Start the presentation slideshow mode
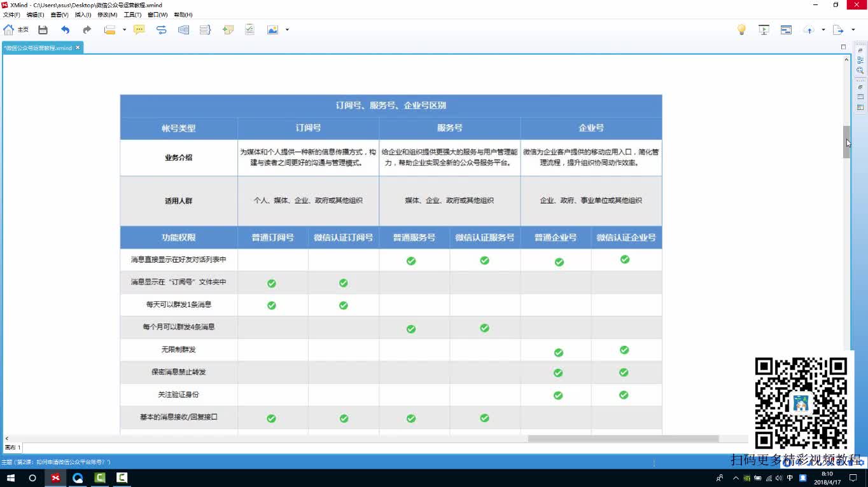 (x=764, y=29)
